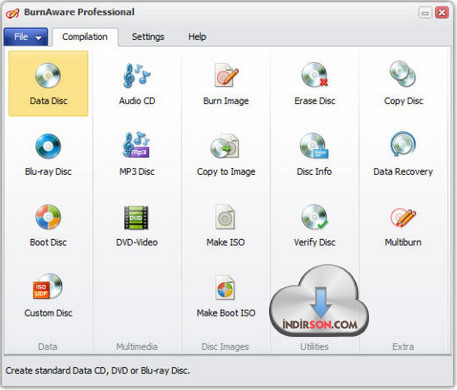Open the MP3 Disc compilation
This screenshot has width=457, height=390.
137,155
